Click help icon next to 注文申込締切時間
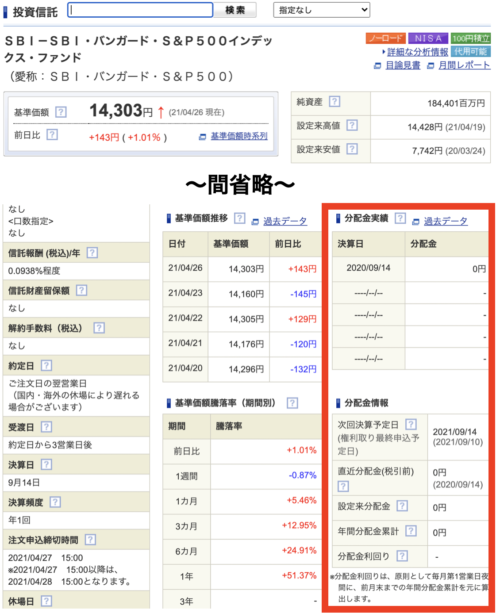Image resolution: width=500 pixels, height=613 pixels. [90, 540]
